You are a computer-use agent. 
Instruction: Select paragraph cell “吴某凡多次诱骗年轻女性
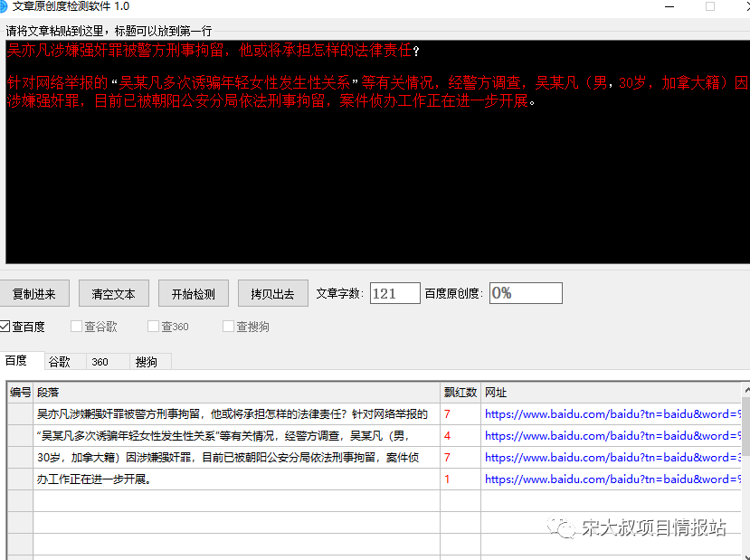(237, 436)
